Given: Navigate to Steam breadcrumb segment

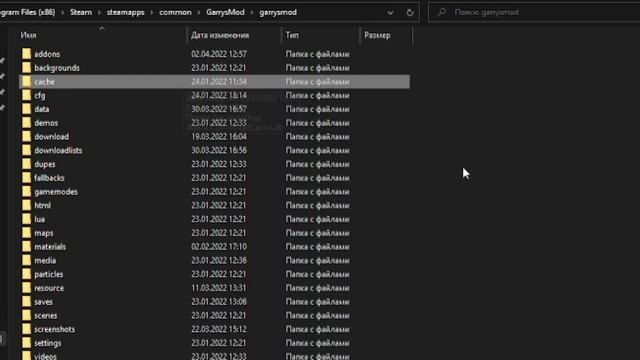Looking at the screenshot, I should [x=81, y=12].
